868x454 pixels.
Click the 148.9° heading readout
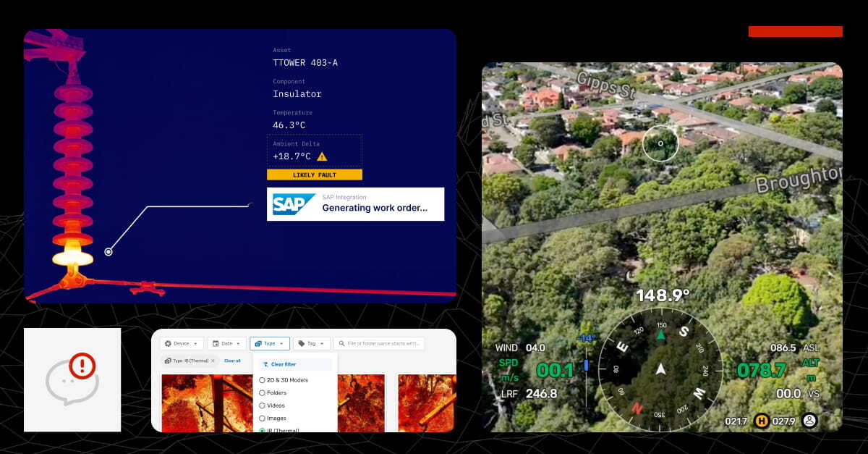tap(663, 295)
